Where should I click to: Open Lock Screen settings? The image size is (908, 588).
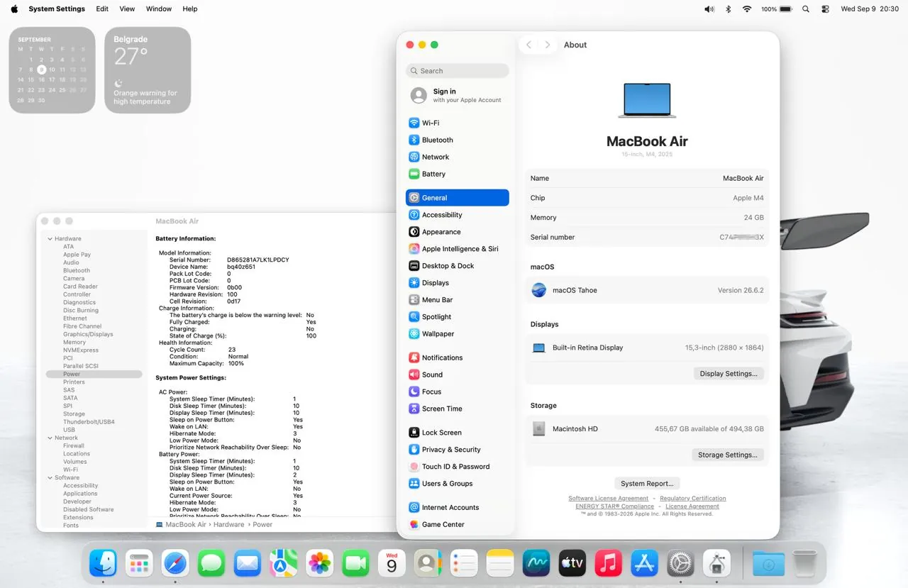point(457,433)
